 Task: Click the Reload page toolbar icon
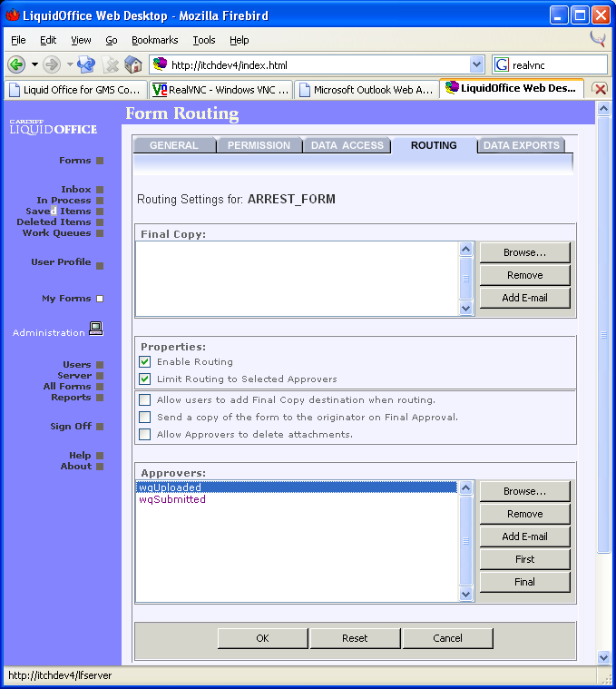[x=87, y=64]
